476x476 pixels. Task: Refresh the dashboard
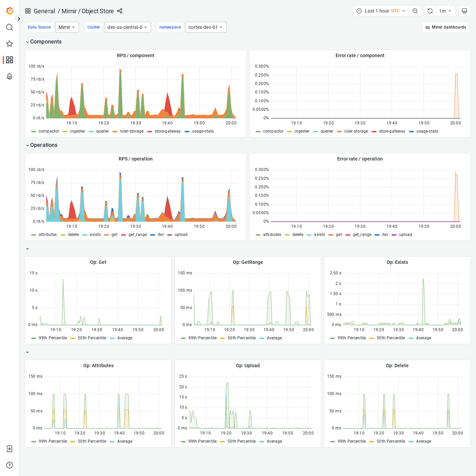(x=429, y=11)
